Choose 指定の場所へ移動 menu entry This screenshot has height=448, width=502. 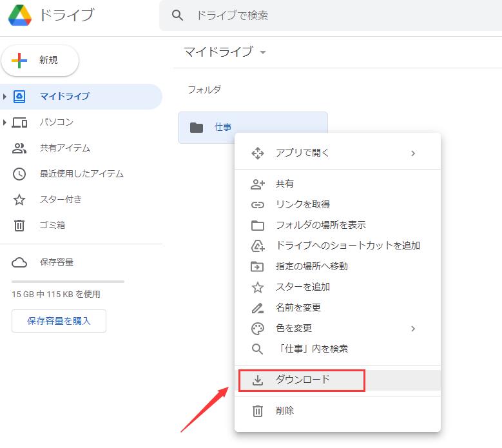click(338, 266)
